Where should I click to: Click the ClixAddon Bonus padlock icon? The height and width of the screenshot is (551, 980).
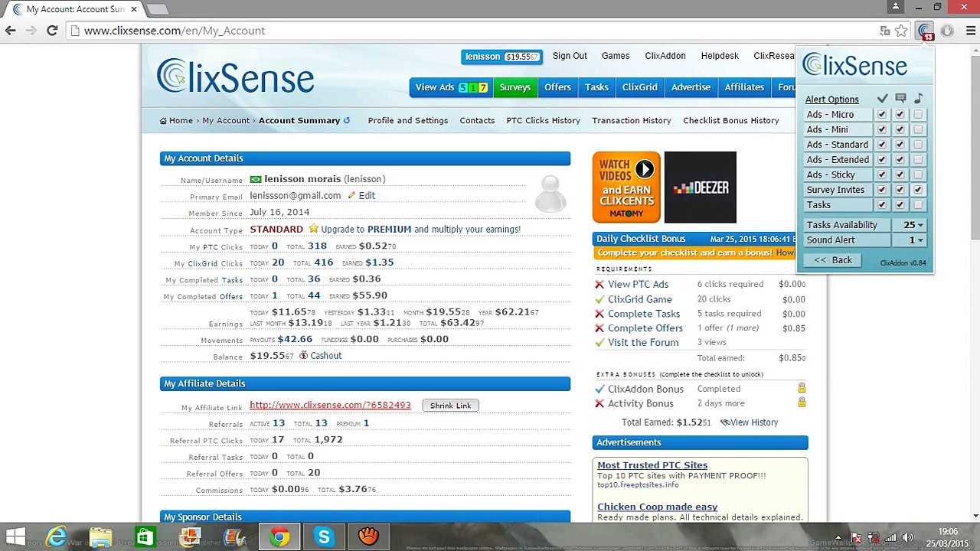pos(802,388)
